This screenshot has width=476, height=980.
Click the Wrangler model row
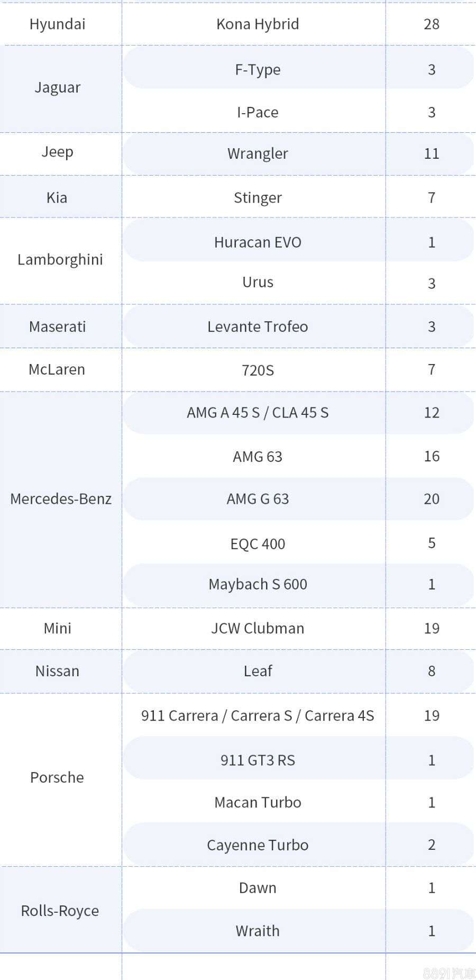tap(299, 153)
